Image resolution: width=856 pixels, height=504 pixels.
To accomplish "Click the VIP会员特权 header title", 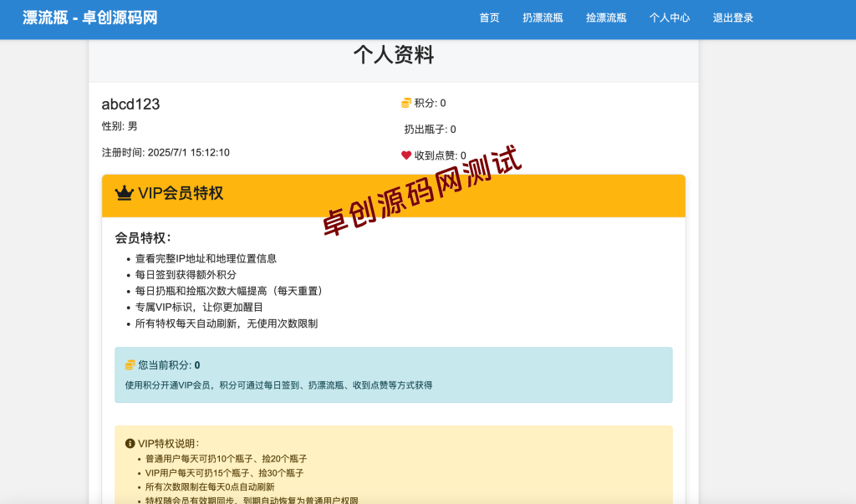I will pyautogui.click(x=181, y=193).
